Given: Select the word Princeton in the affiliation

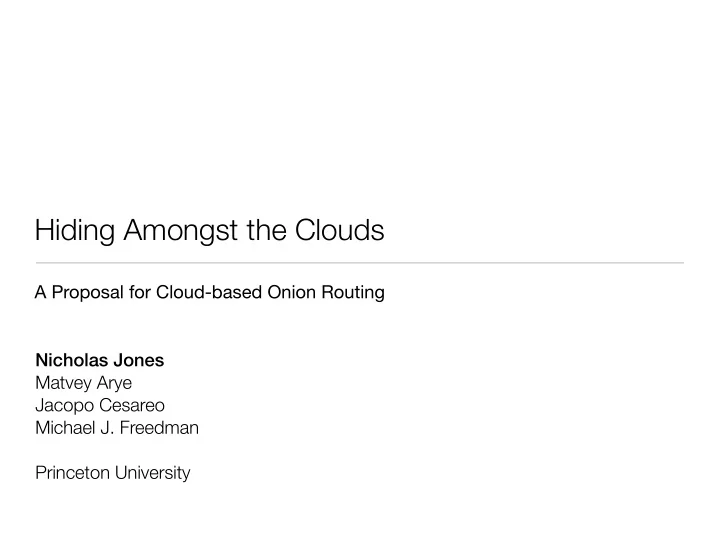Looking at the screenshot, I should tap(73, 473).
